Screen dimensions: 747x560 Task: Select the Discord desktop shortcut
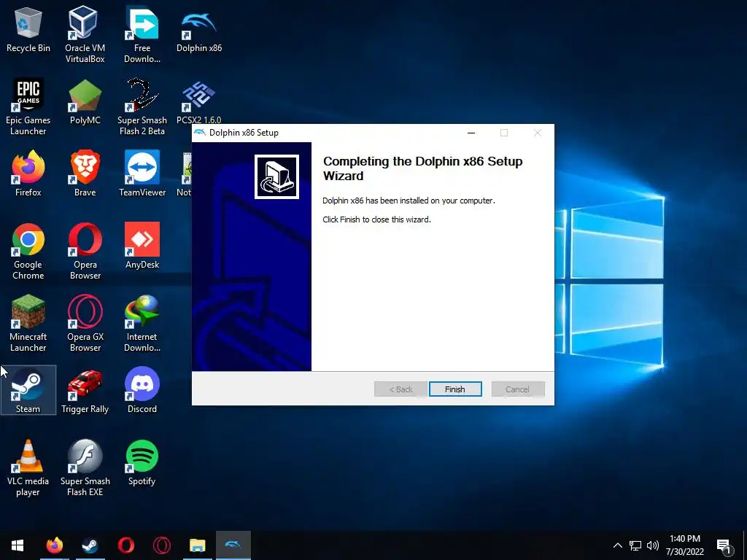pyautogui.click(x=142, y=391)
